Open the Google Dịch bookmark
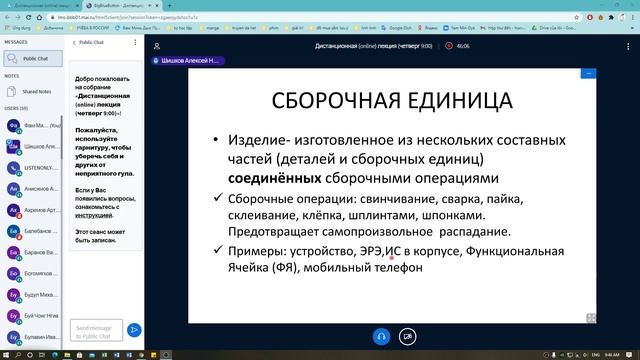 point(397,28)
